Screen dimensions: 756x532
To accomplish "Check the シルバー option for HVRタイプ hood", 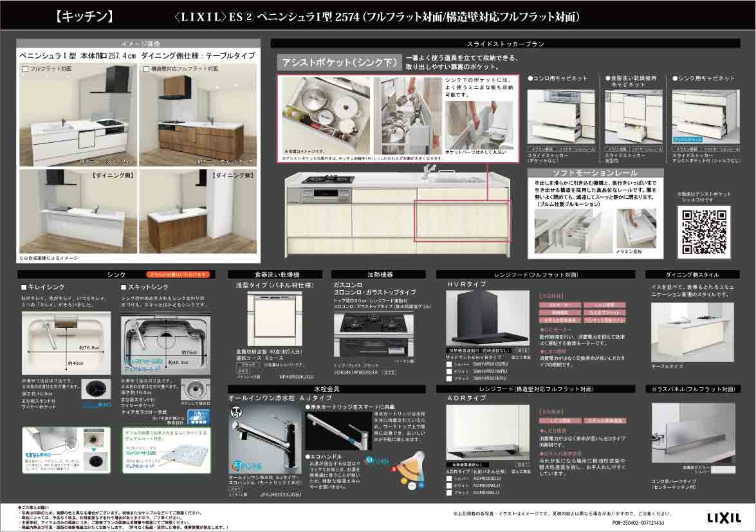I will pos(449,364).
